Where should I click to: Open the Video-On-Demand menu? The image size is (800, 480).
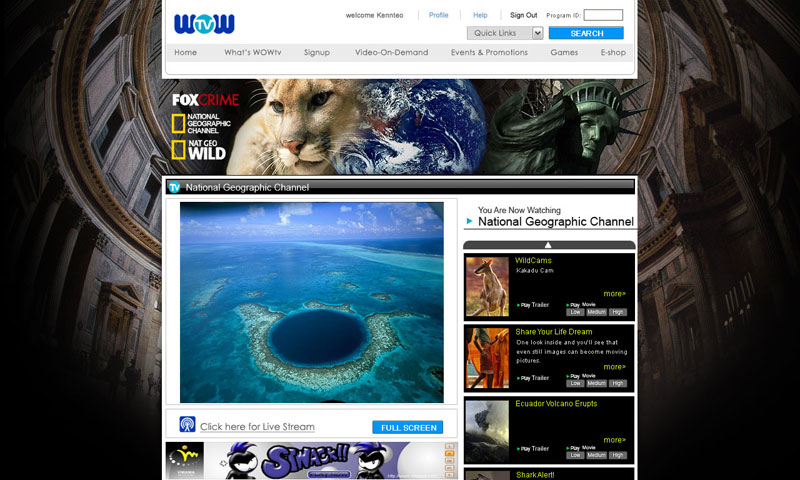tap(391, 52)
